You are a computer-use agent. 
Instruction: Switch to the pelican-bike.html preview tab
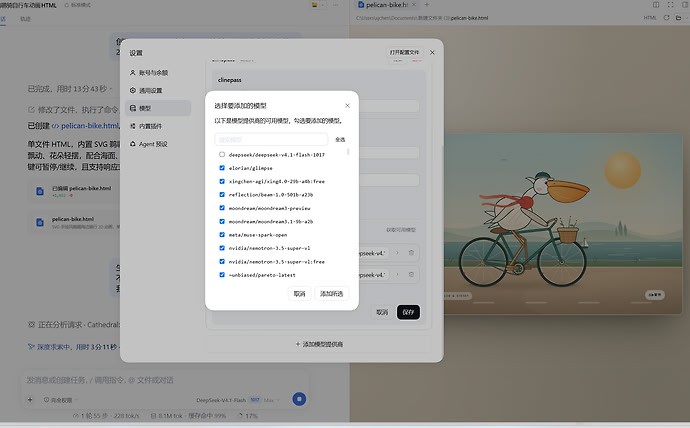[386, 5]
